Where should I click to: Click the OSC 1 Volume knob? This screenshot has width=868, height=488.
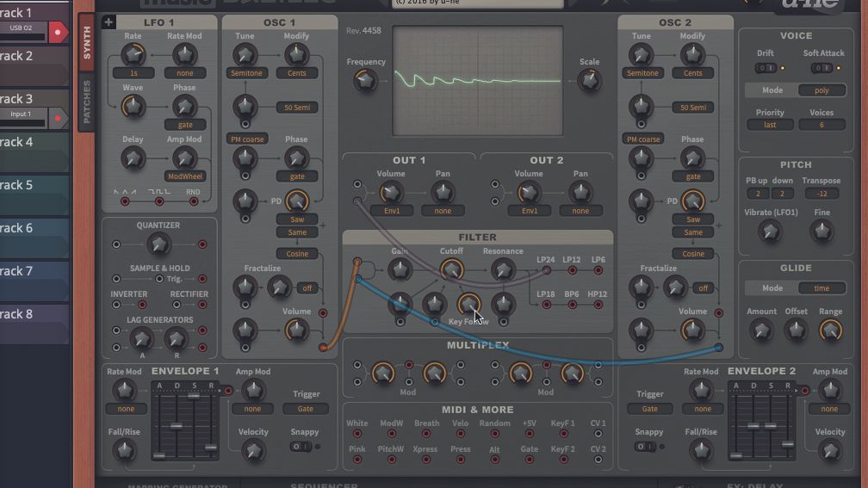click(x=296, y=330)
